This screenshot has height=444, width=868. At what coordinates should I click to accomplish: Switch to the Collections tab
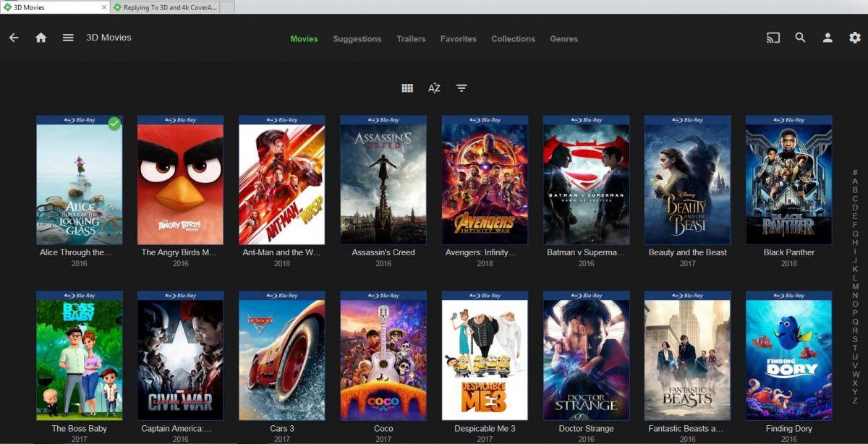[x=514, y=39]
